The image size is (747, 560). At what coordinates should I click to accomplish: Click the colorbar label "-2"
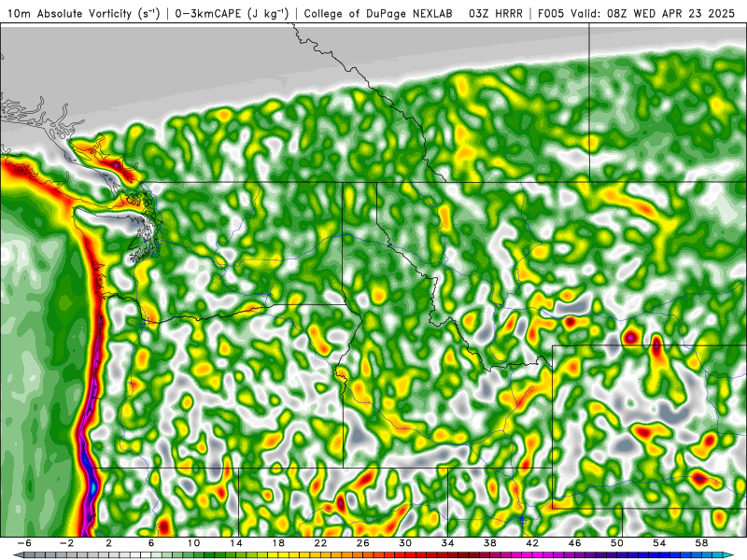pos(66,542)
